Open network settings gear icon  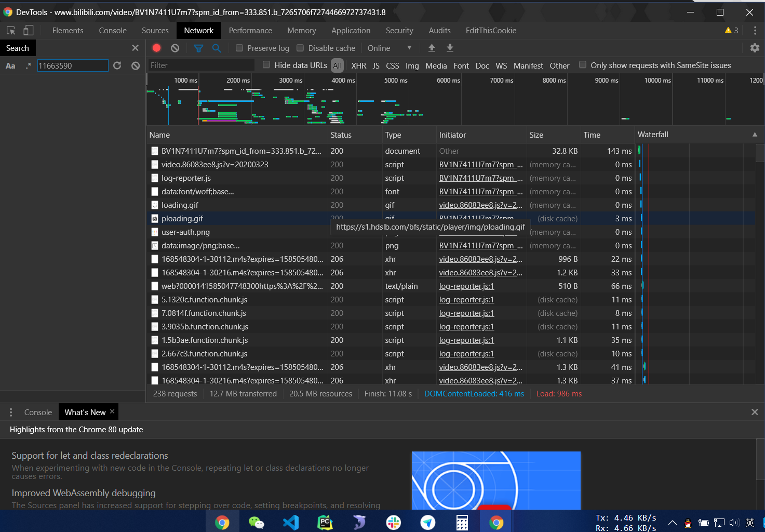[755, 48]
